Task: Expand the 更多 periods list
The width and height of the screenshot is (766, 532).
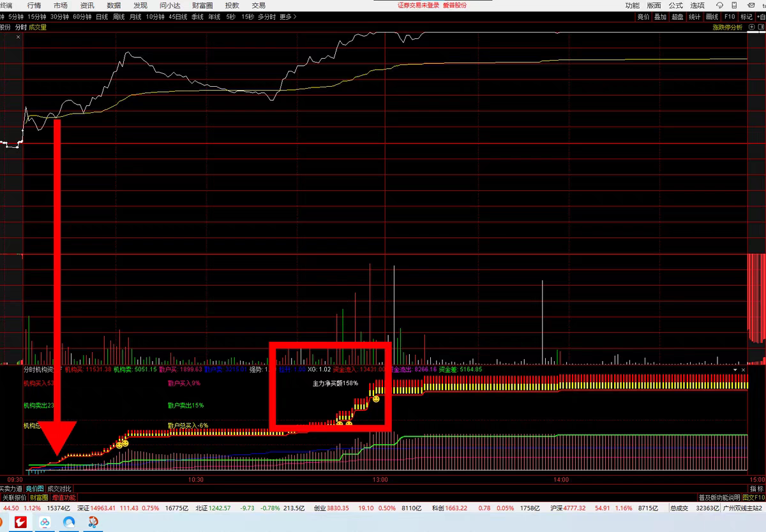Action: (288, 17)
